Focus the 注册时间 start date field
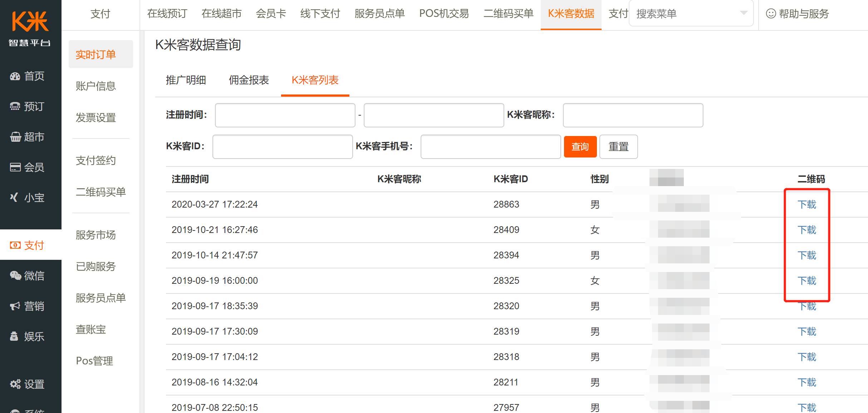This screenshot has height=413, width=868. 285,115
